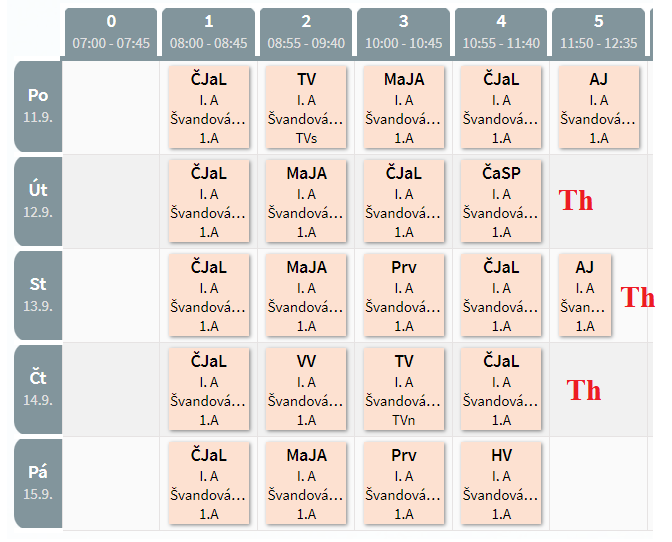The width and height of the screenshot is (672, 542).
Task: Select period 0 header 07:00 - 07:45
Action: pyautogui.click(x=110, y=32)
